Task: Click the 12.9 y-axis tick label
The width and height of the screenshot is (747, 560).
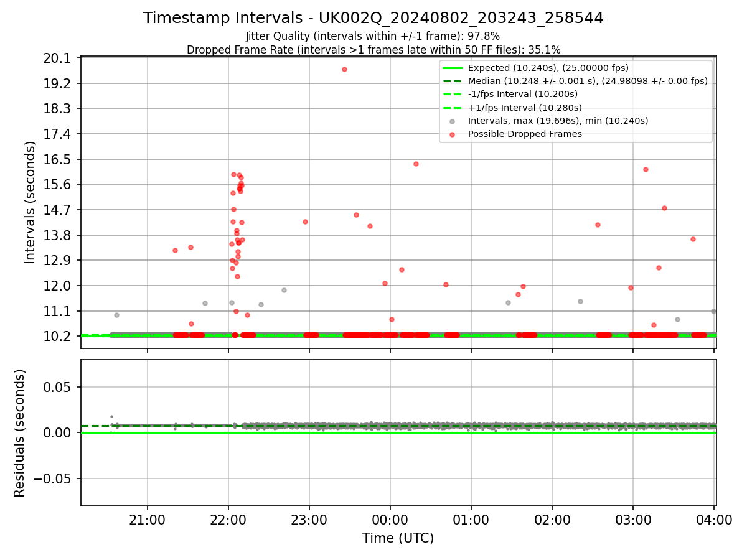Action: click(59, 260)
